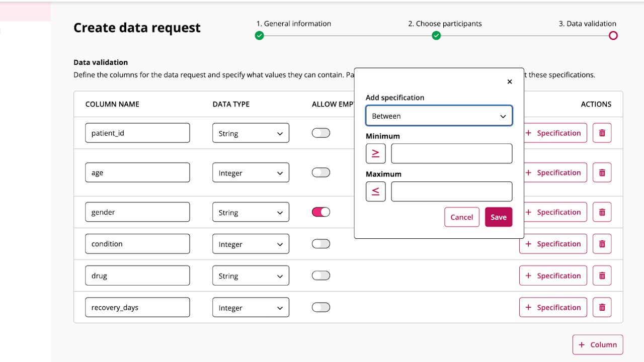Image resolution: width=644 pixels, height=362 pixels.
Task: Delete the condition column row
Action: click(602, 244)
